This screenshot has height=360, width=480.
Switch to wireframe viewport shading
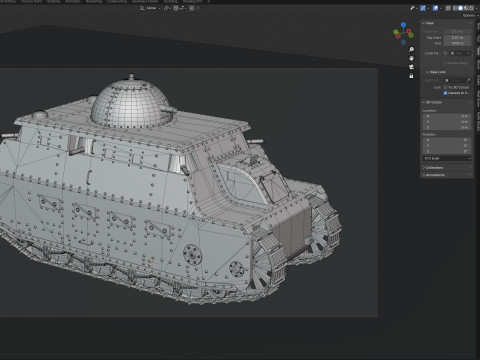pos(455,8)
